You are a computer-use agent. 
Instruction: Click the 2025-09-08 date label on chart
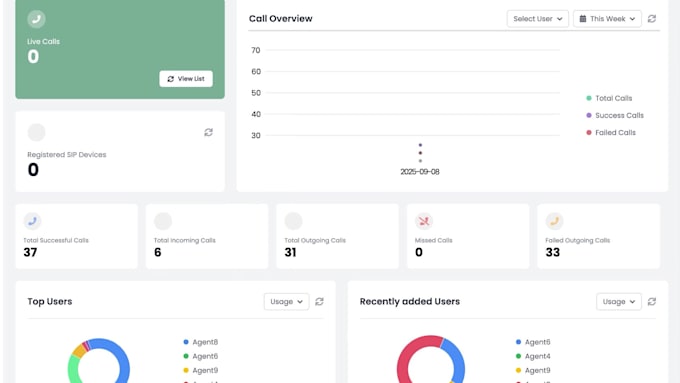click(420, 172)
